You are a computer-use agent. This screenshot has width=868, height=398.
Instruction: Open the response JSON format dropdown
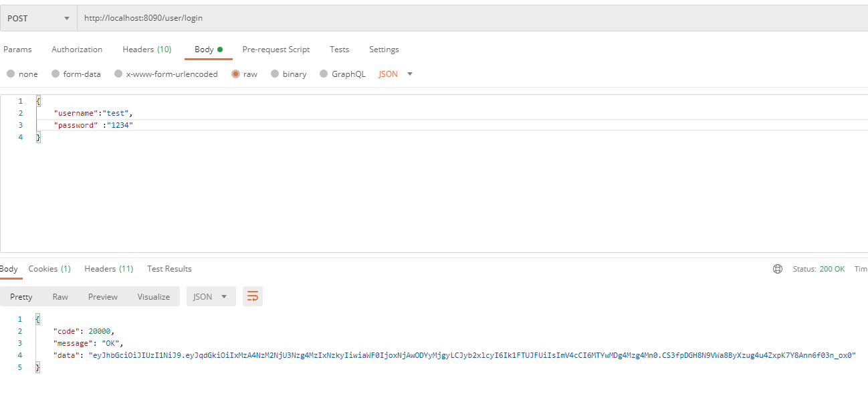(211, 296)
